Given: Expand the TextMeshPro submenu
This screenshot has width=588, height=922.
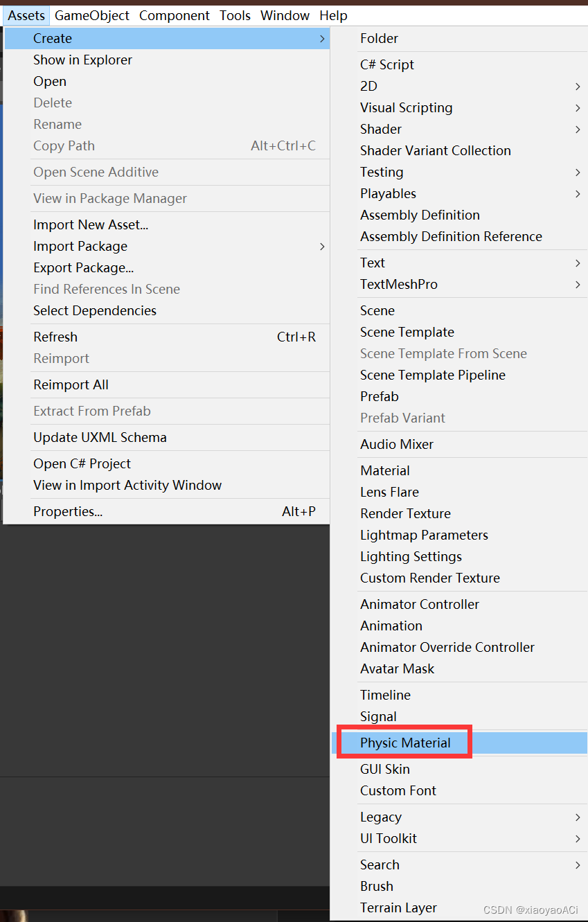Looking at the screenshot, I should pyautogui.click(x=459, y=284).
